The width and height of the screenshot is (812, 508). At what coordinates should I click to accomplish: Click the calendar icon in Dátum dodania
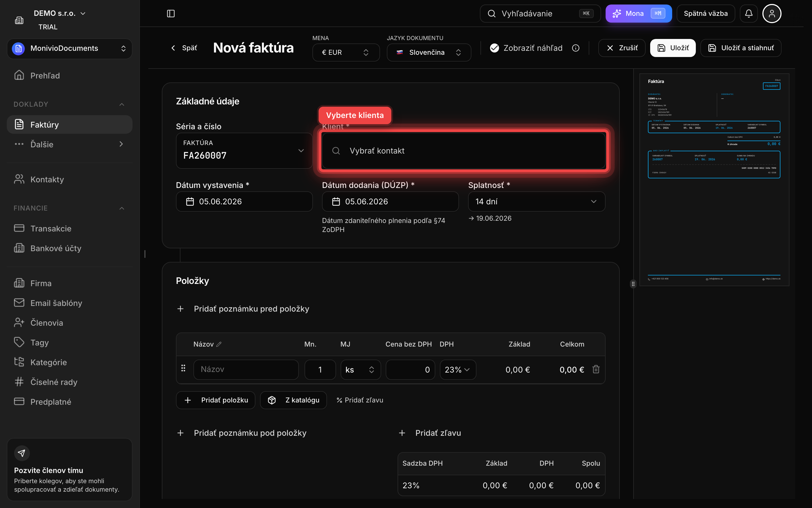click(x=336, y=202)
